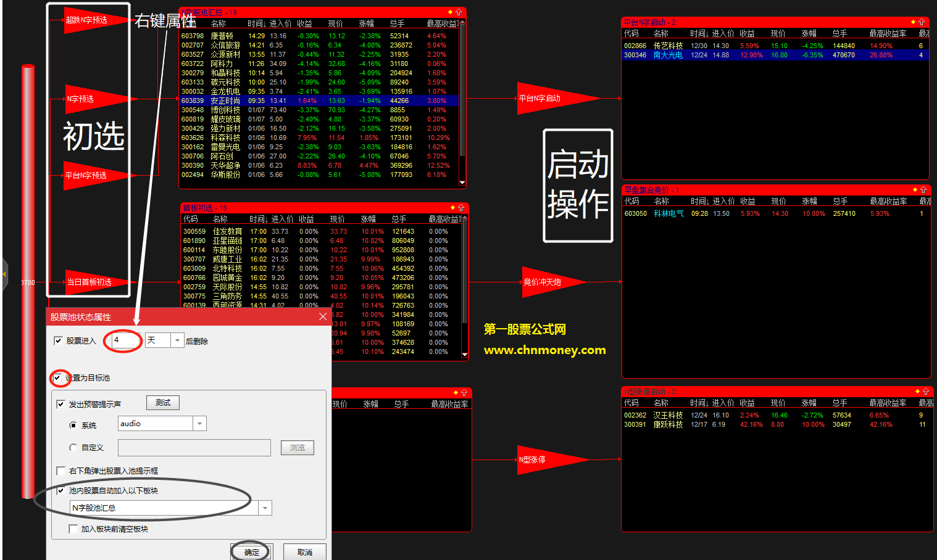Sort 平台N字启动 panel by 时间 column

(x=699, y=33)
